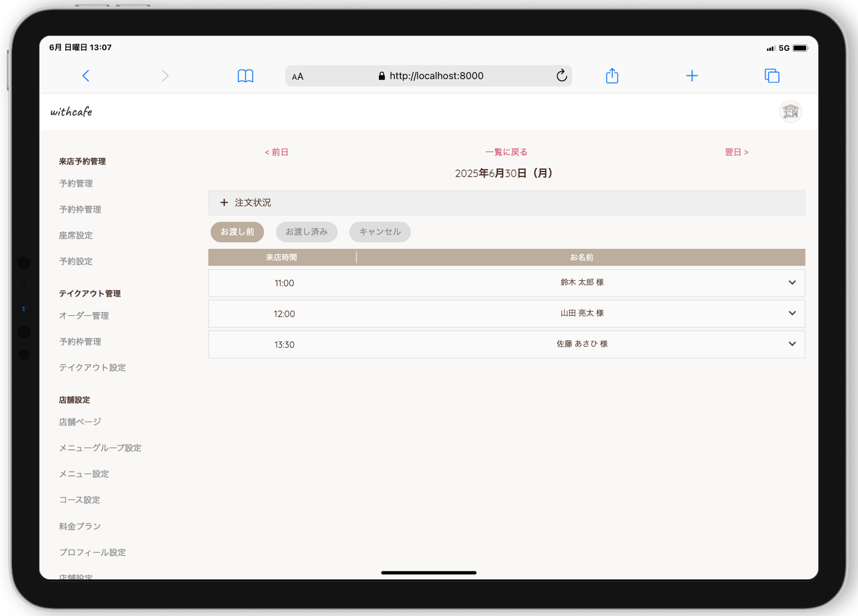Go to next day via 翌日 link
The image size is (858, 616).
[x=737, y=152]
